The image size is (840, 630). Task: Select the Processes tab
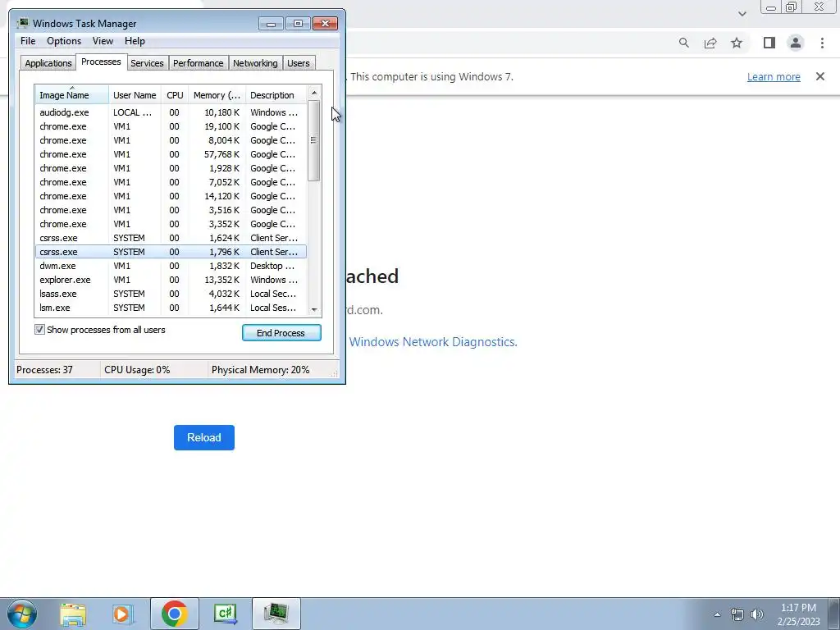pyautogui.click(x=101, y=62)
